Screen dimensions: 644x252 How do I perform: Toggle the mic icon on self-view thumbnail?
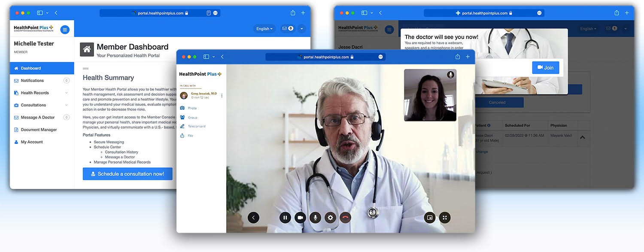click(x=450, y=75)
